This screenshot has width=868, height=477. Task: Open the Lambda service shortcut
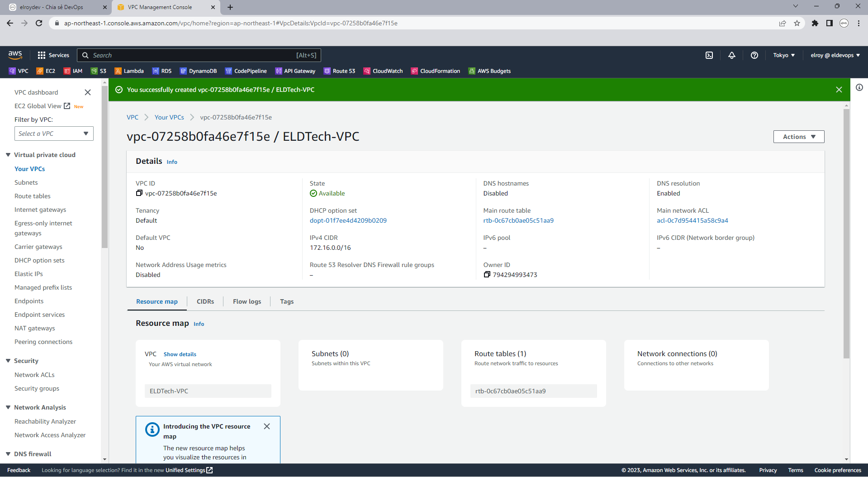129,71
